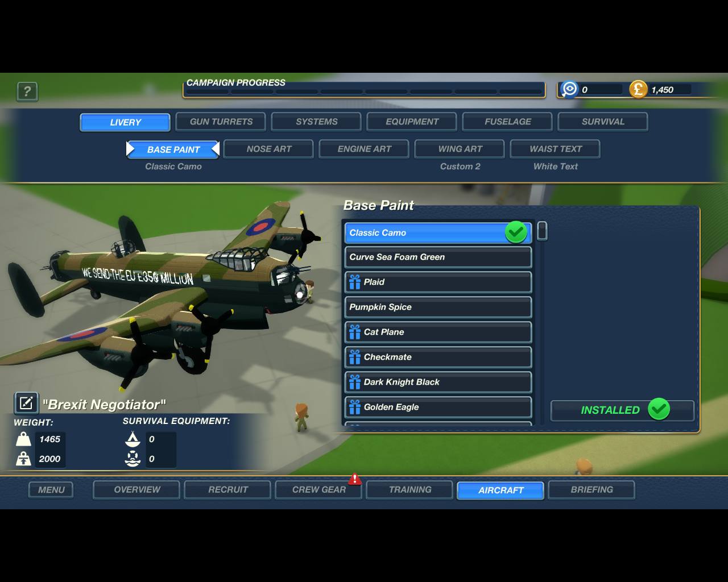The width and height of the screenshot is (728, 582).
Task: Click the red alert on Crew Gear
Action: click(x=355, y=479)
